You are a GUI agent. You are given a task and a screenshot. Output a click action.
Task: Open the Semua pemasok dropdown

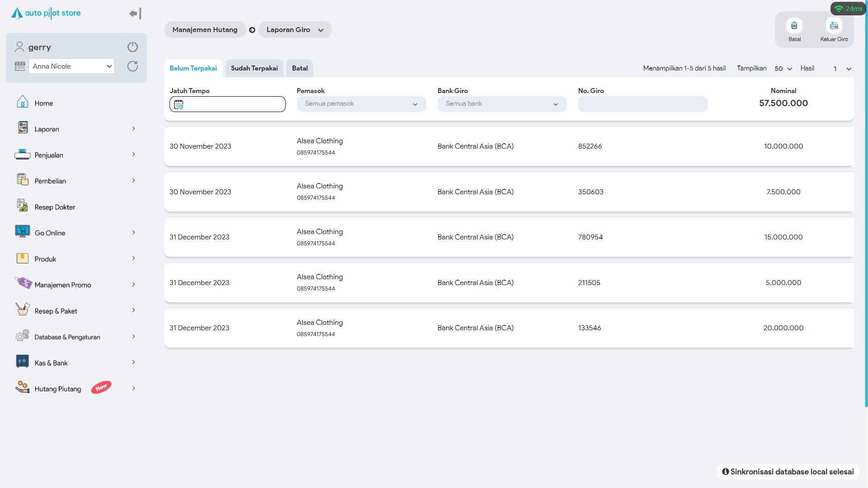(x=361, y=104)
